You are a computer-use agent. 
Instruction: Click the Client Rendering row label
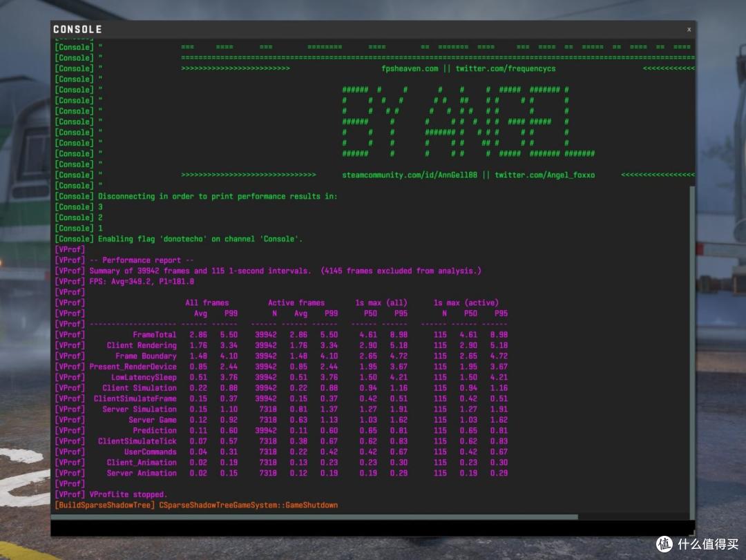click(142, 345)
